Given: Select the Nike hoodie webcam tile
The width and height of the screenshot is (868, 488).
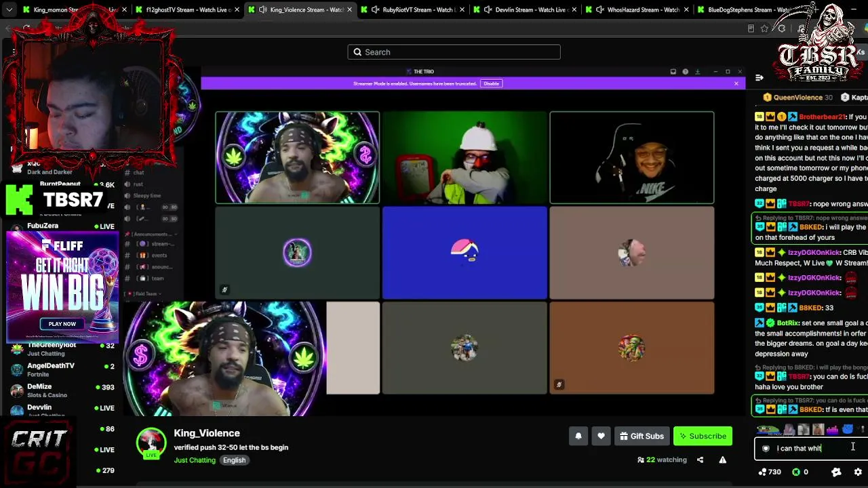Looking at the screenshot, I should tap(632, 157).
